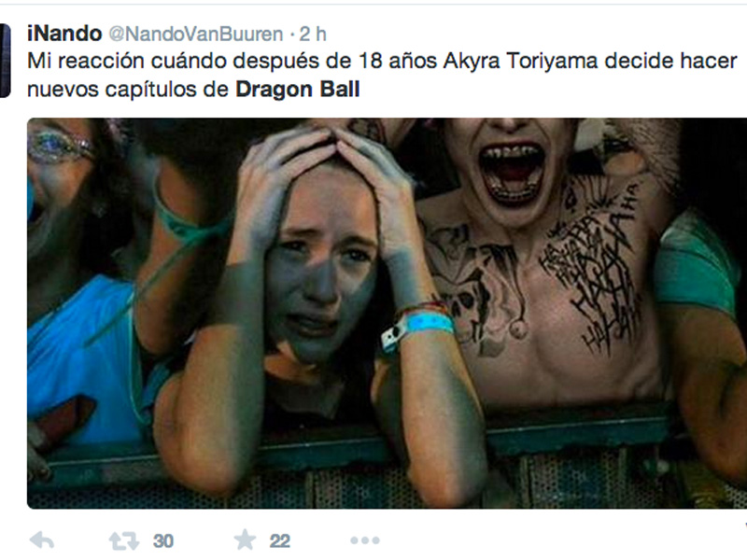Visit the @NandoVanBuuren handle link
747x560 pixels.
pos(196,35)
